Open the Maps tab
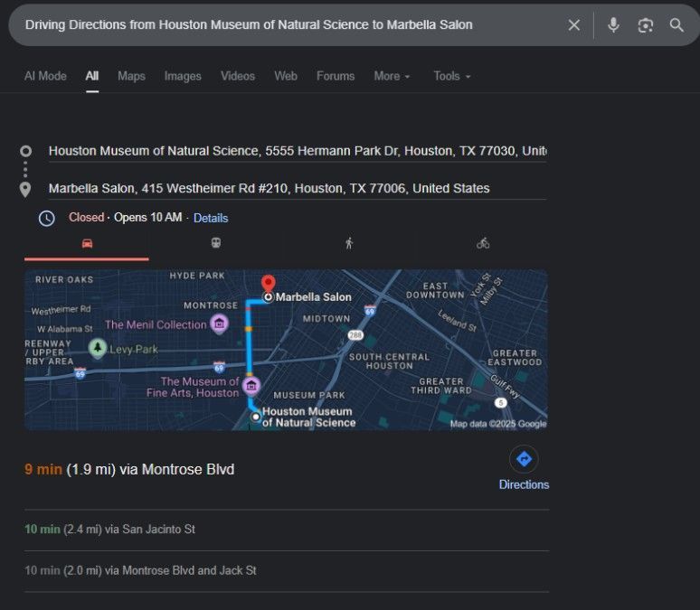 131,76
